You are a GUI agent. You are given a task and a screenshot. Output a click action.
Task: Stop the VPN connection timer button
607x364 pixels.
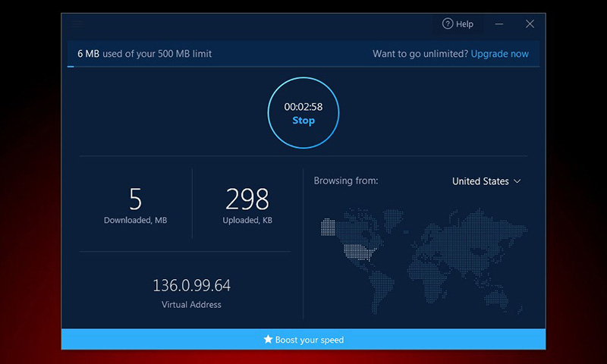(303, 112)
